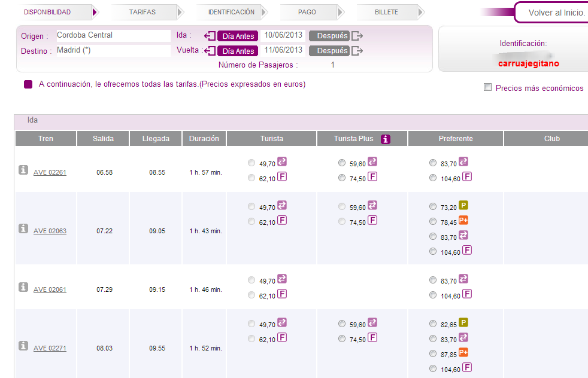Click the next-day arrow icon for Vuelta
The height and width of the screenshot is (378, 588).
coord(357,51)
